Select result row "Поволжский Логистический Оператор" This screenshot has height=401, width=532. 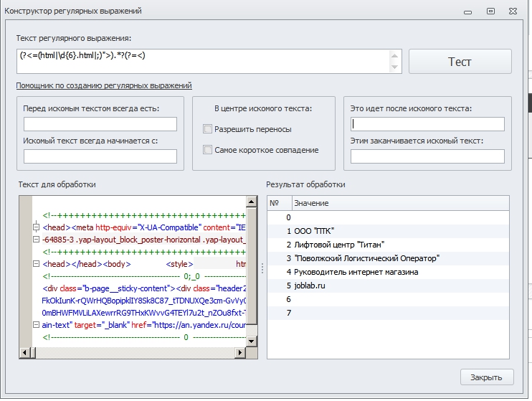388,258
